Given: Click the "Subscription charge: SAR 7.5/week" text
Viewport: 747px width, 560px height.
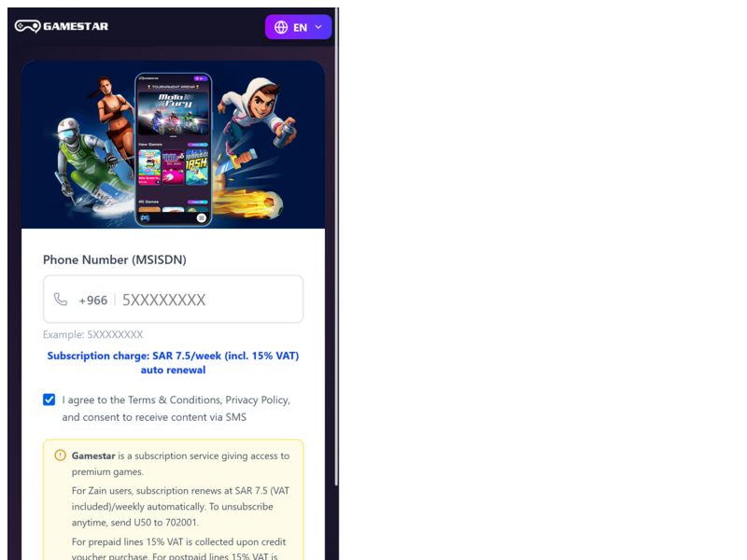Looking at the screenshot, I should click(x=173, y=362).
